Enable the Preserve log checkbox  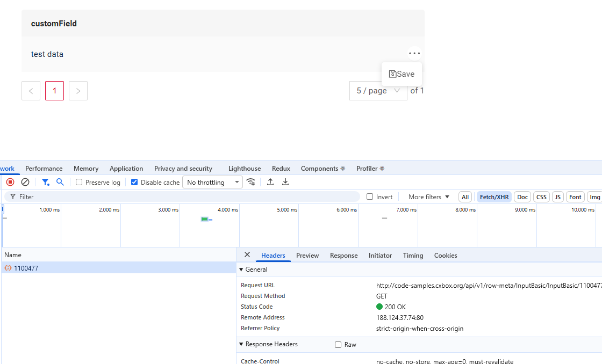pyautogui.click(x=79, y=182)
